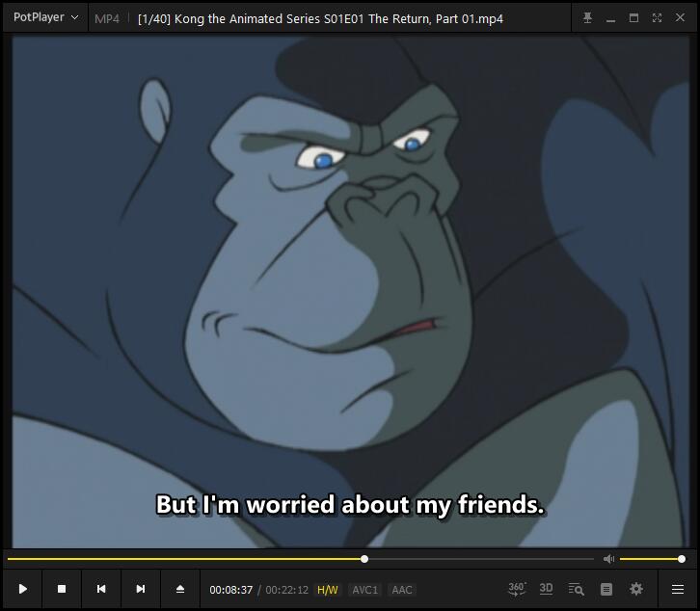Play the paused video

pyautogui.click(x=23, y=589)
